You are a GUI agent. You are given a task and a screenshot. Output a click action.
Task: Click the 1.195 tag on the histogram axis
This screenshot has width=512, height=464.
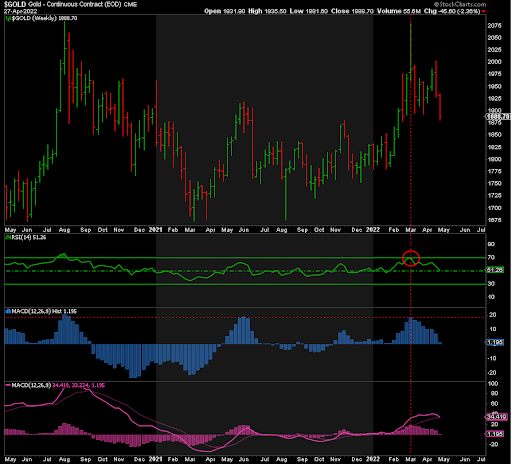[495, 342]
